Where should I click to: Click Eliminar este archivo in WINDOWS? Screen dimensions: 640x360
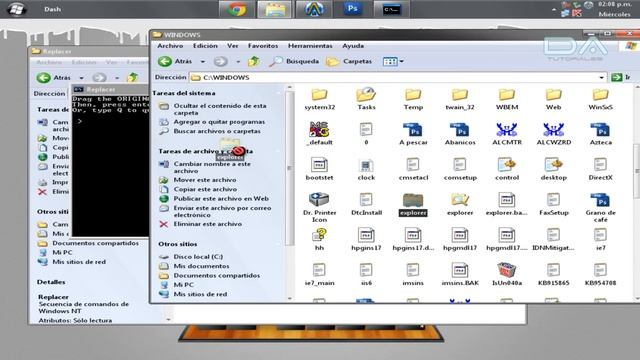pos(208,224)
